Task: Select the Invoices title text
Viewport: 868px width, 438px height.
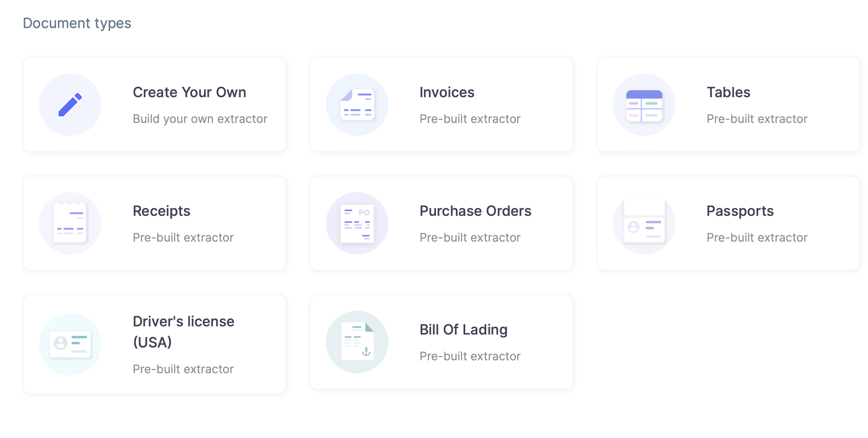Action: 447,93
